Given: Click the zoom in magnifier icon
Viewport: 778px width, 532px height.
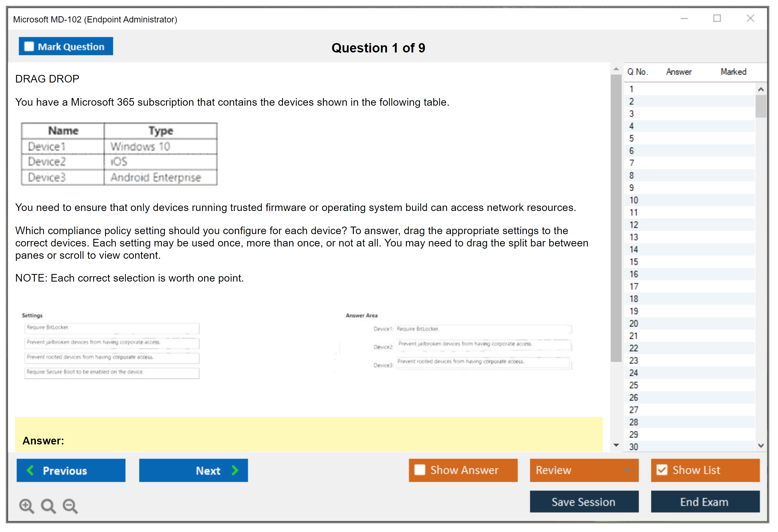Looking at the screenshot, I should click(x=26, y=506).
